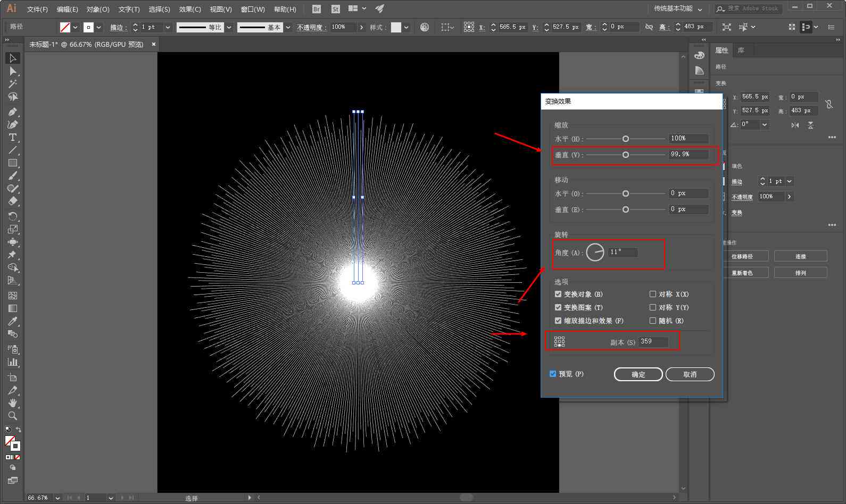The image size is (846, 504).
Task: Switch to the Libraries tab
Action: (x=741, y=51)
